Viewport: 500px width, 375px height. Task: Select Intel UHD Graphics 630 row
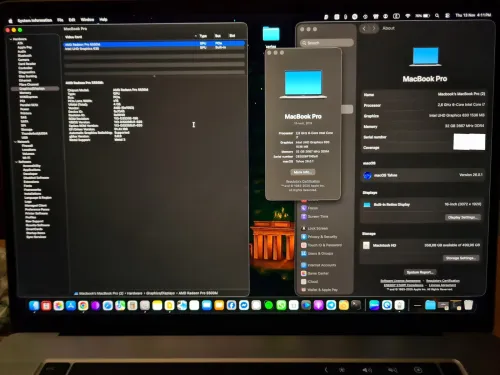pos(155,48)
